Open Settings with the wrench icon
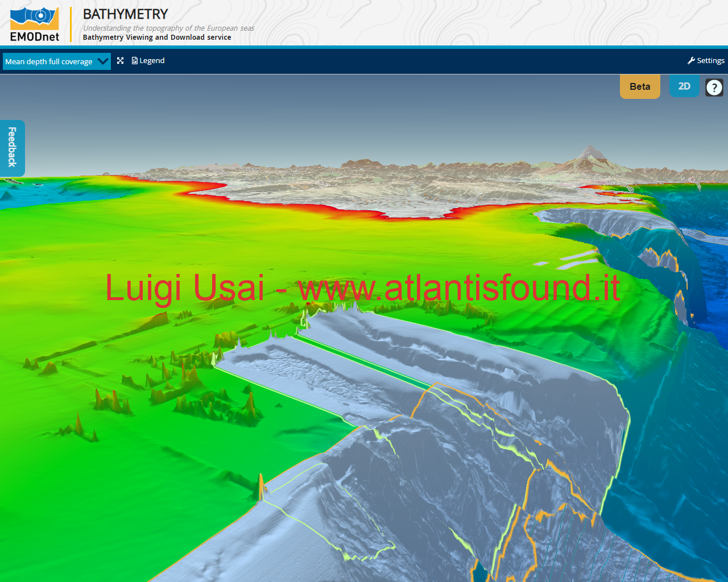728x582 pixels. click(706, 61)
